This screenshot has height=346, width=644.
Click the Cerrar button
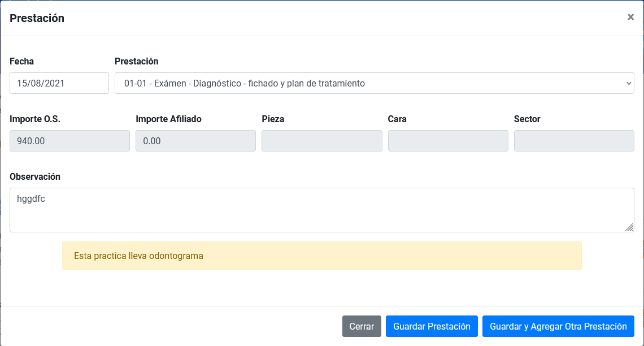pyautogui.click(x=361, y=326)
